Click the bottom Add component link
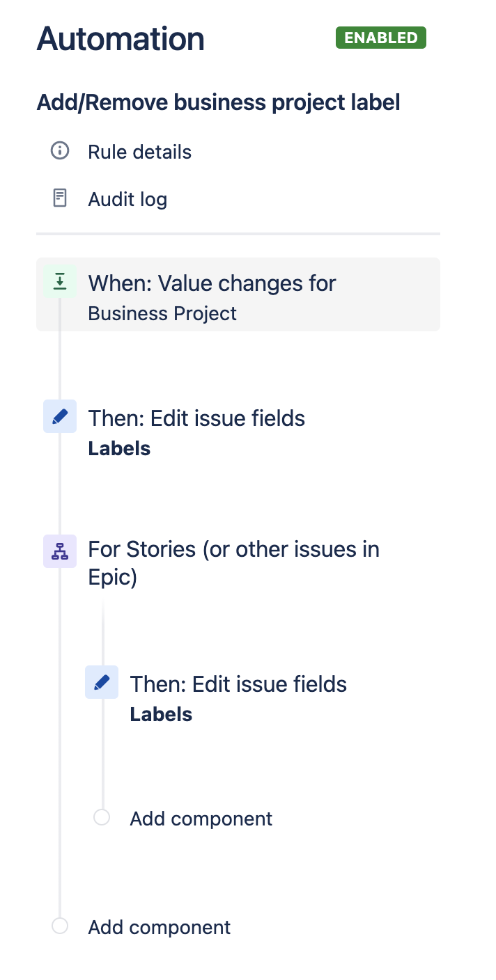Image resolution: width=496 pixels, height=980 pixels. [159, 927]
